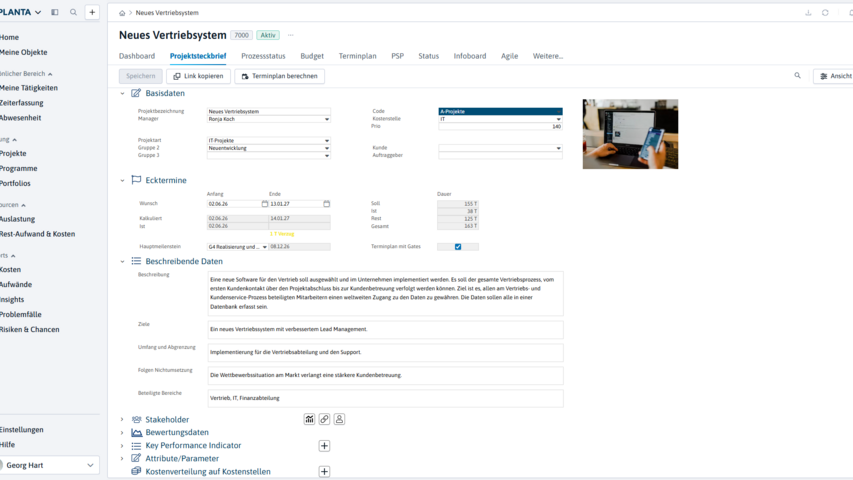The image size is (853, 480).
Task: Switch to the Terminplan tab
Action: pos(357,56)
